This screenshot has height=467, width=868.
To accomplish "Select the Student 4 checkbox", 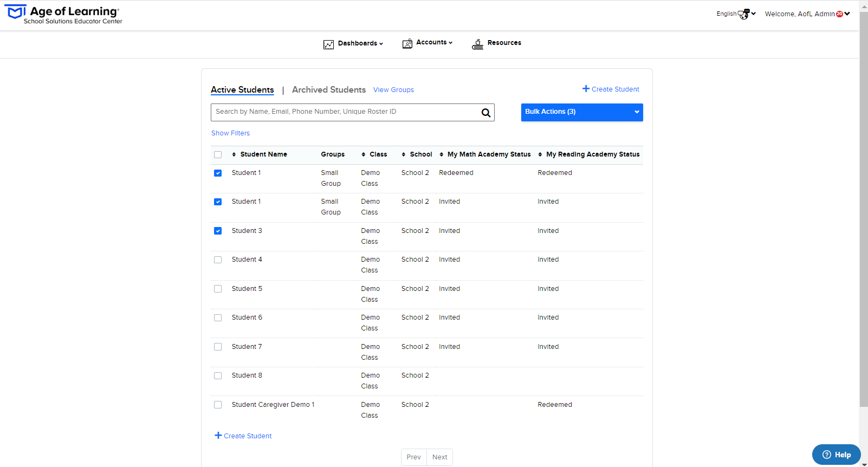I will (x=218, y=260).
